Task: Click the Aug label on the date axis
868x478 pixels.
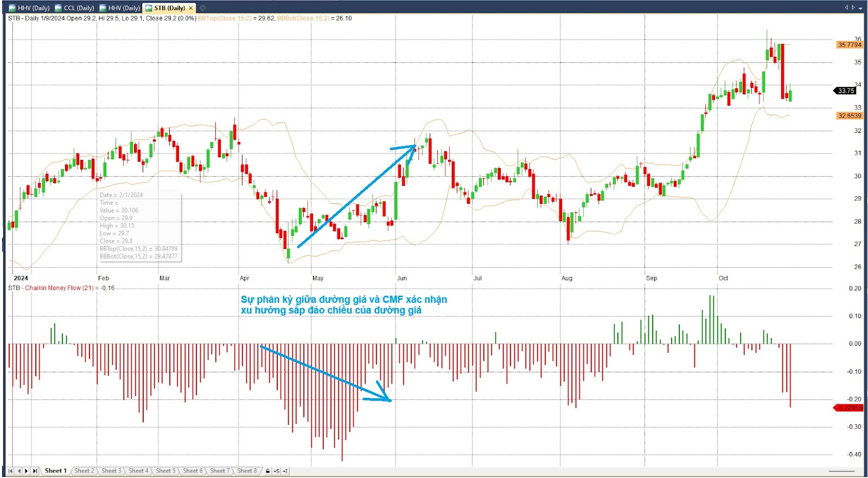Action: 566,278
